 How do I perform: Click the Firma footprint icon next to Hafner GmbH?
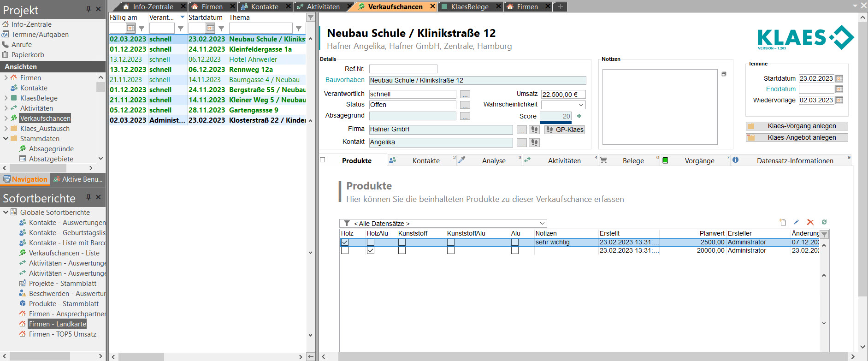click(534, 130)
